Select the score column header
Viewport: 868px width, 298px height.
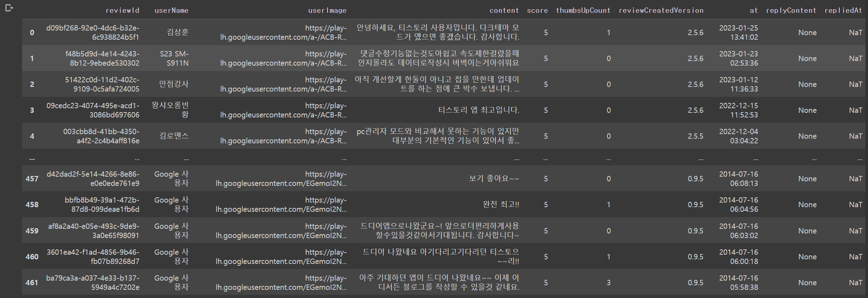pos(537,10)
